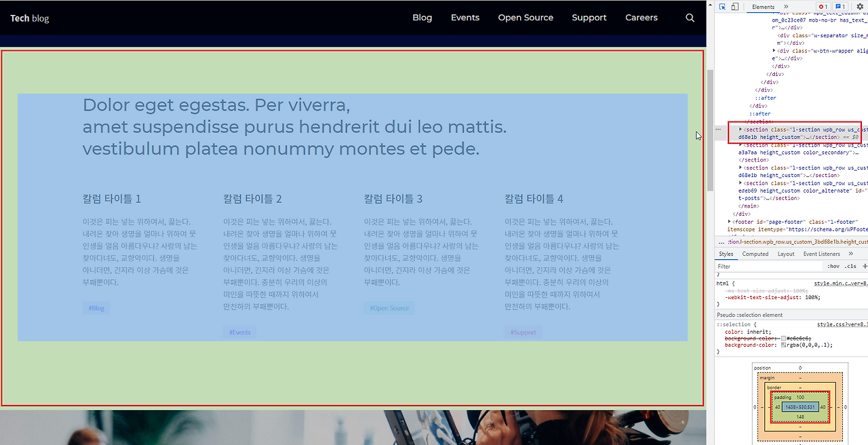The height and width of the screenshot is (445, 868).
Task: Click padding-top value 100 in box model
Action: 800,397
